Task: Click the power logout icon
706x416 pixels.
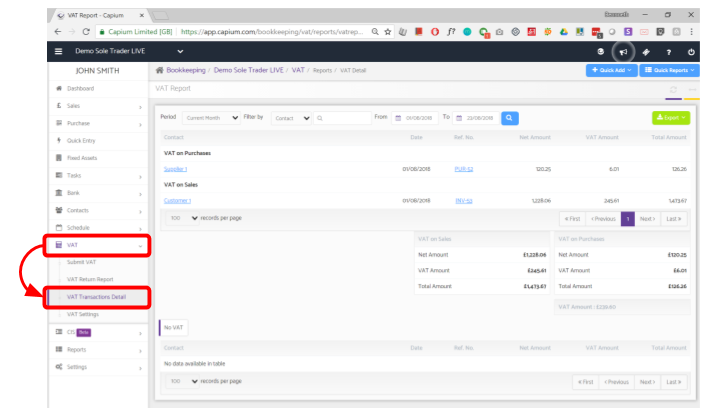Action: point(691,52)
